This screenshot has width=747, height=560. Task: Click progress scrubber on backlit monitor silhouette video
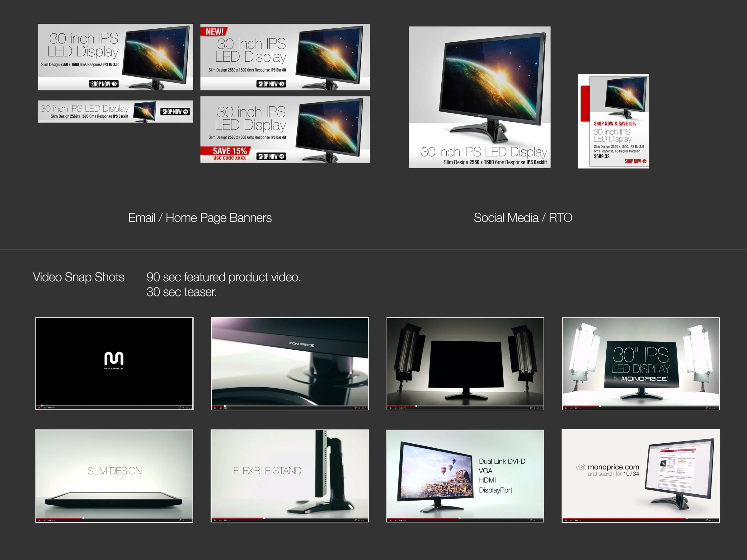coord(416,406)
